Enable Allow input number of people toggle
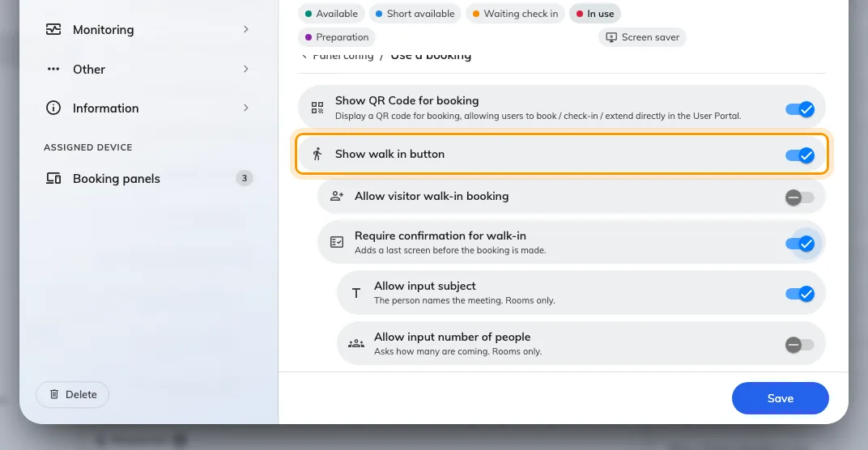 coord(800,344)
